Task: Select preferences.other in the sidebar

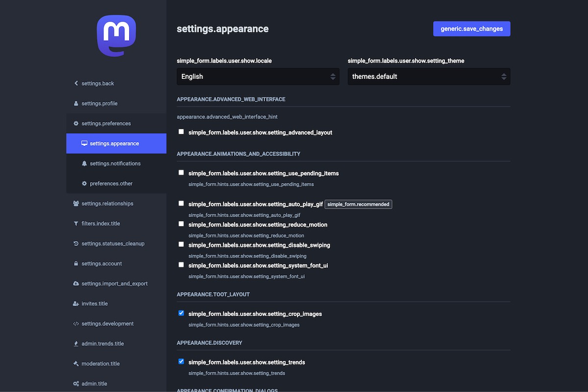Action: tap(111, 184)
